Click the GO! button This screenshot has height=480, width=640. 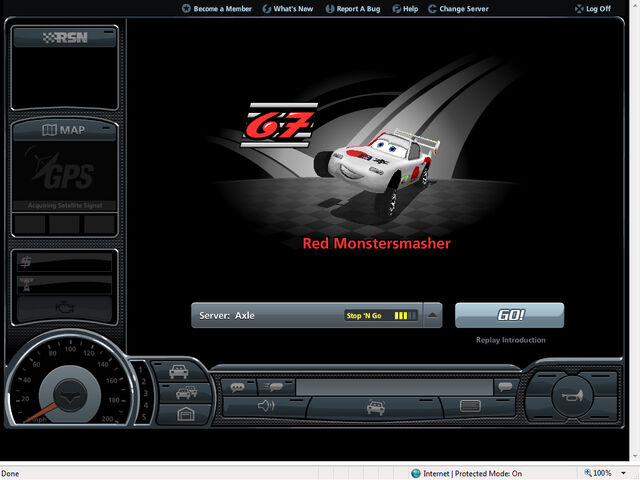[x=509, y=315]
